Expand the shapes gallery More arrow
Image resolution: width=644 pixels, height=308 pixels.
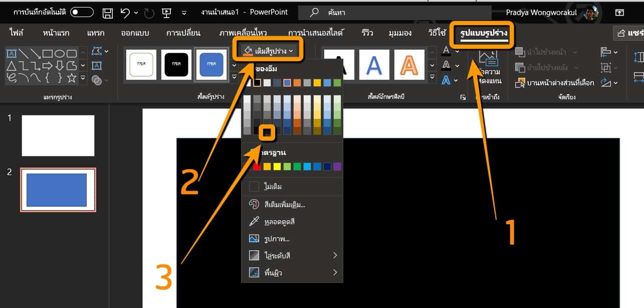coord(83,78)
